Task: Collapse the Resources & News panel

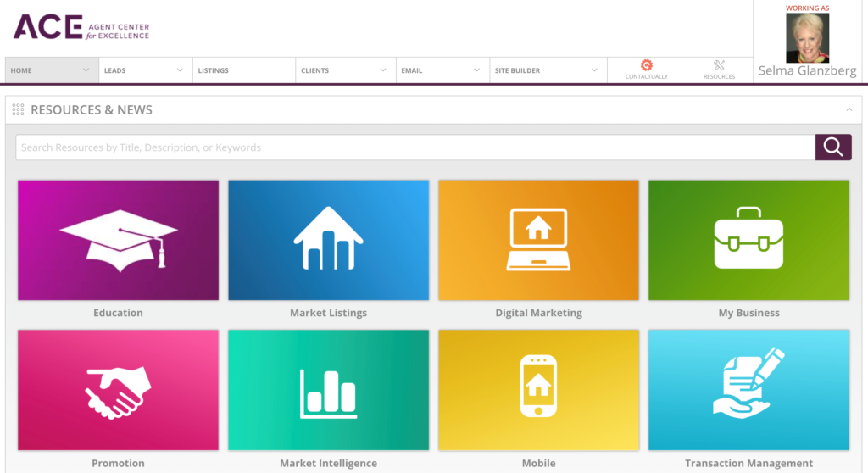Action: pos(849,109)
